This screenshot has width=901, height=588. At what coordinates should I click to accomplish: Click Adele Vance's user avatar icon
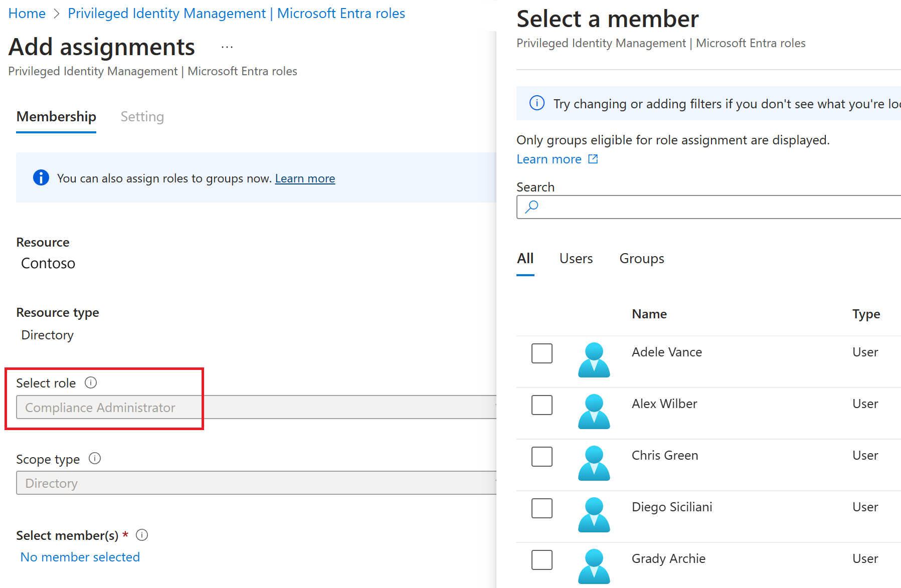[594, 360]
